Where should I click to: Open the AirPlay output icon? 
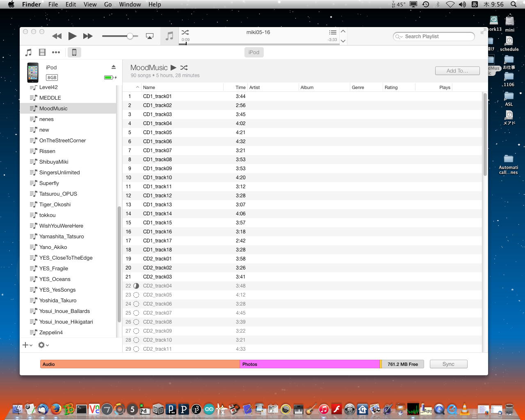pyautogui.click(x=150, y=36)
